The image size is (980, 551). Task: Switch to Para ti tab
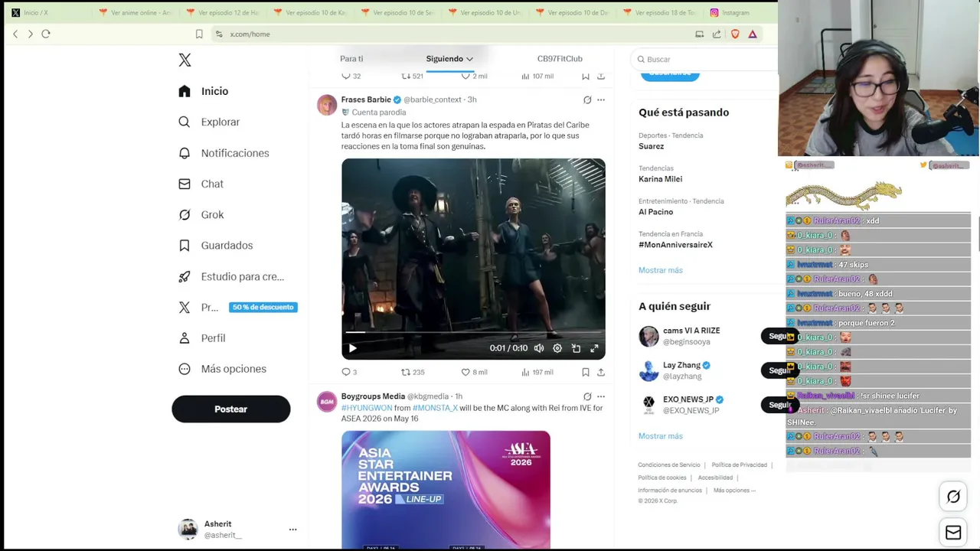[x=351, y=59]
